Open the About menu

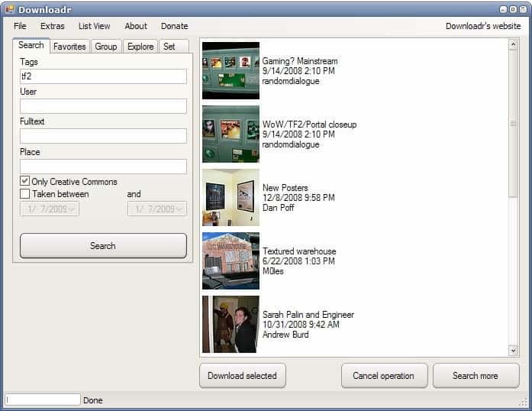click(136, 26)
